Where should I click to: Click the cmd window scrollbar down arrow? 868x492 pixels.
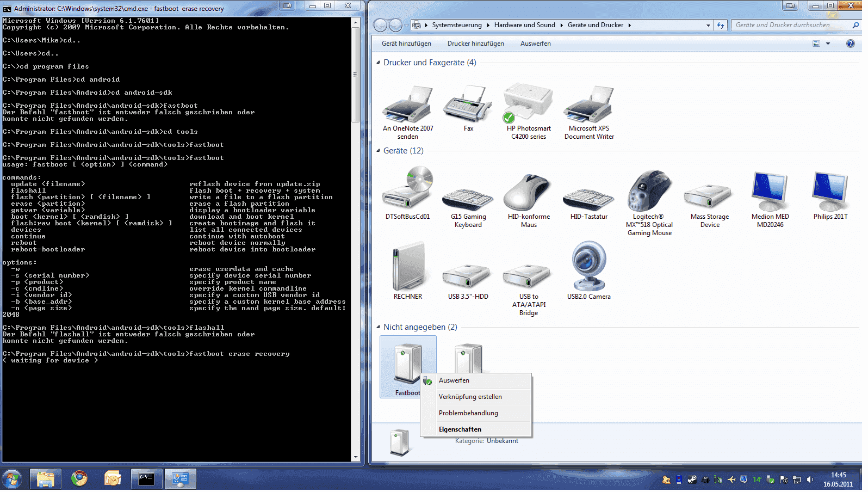[x=356, y=458]
